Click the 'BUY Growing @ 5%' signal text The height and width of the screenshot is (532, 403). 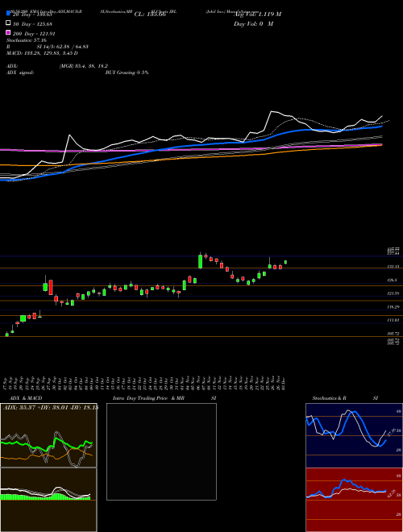pos(127,73)
